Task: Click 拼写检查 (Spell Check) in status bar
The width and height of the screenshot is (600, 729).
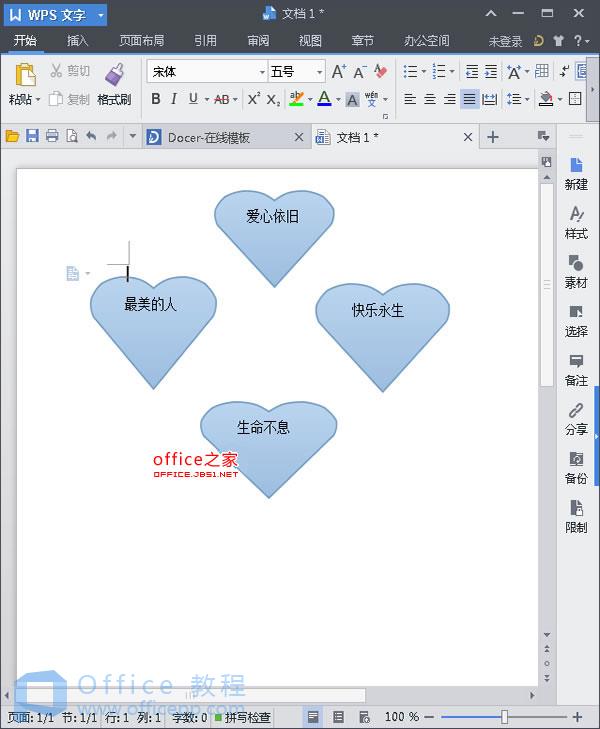Action: 243,717
